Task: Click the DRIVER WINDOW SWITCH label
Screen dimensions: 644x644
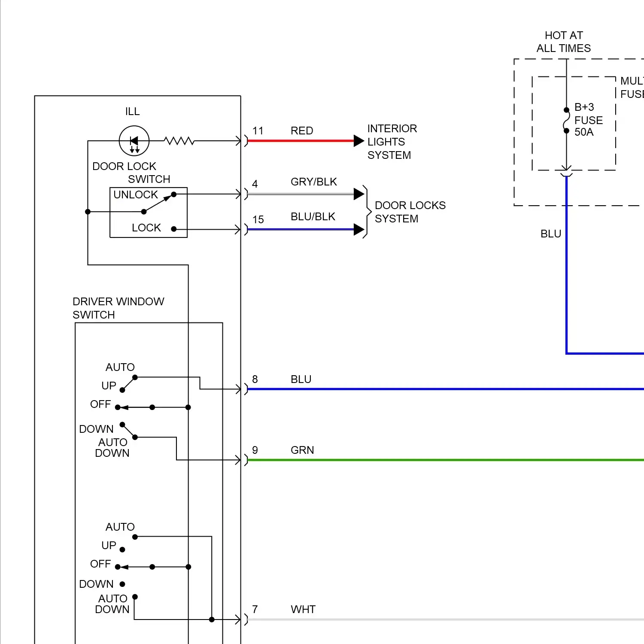Action: point(118,308)
